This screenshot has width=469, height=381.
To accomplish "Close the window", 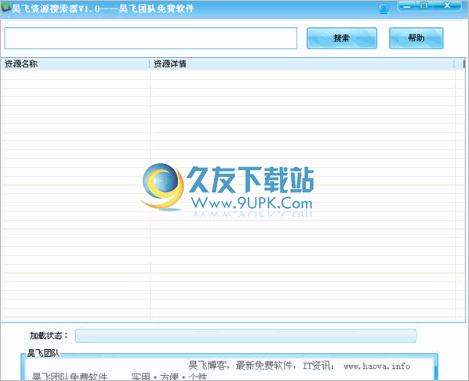I will pyautogui.click(x=447, y=6).
